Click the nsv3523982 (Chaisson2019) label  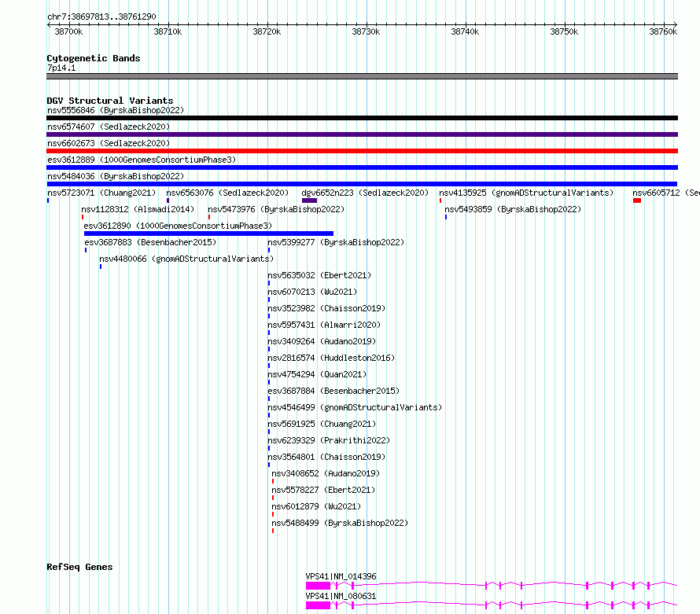[x=326, y=308]
